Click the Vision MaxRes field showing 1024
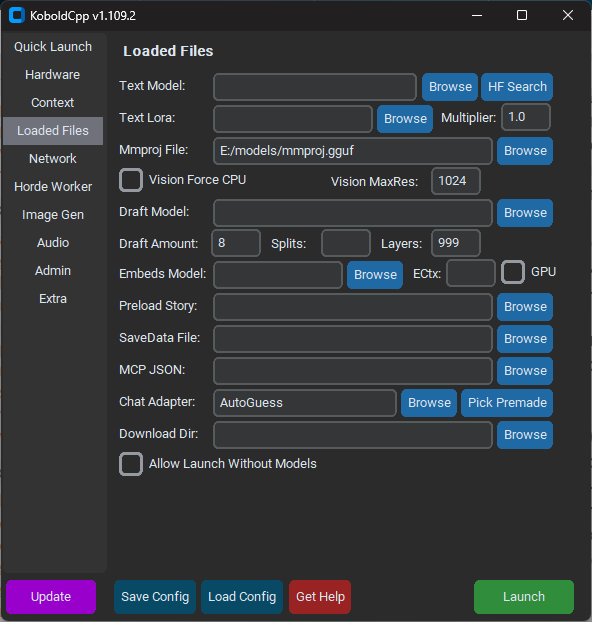Viewport: 592px width, 622px height. 456,181
